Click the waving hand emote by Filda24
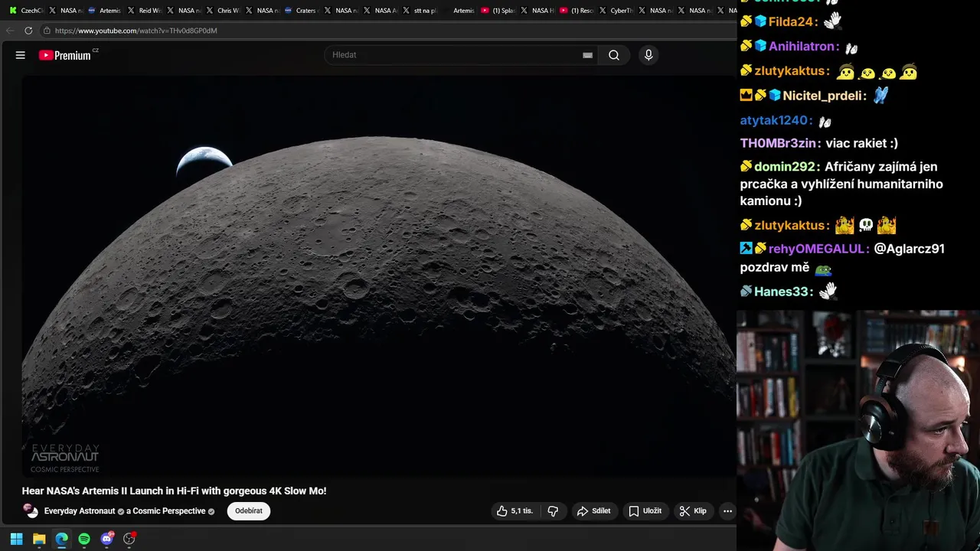This screenshot has height=551, width=980. tap(833, 21)
